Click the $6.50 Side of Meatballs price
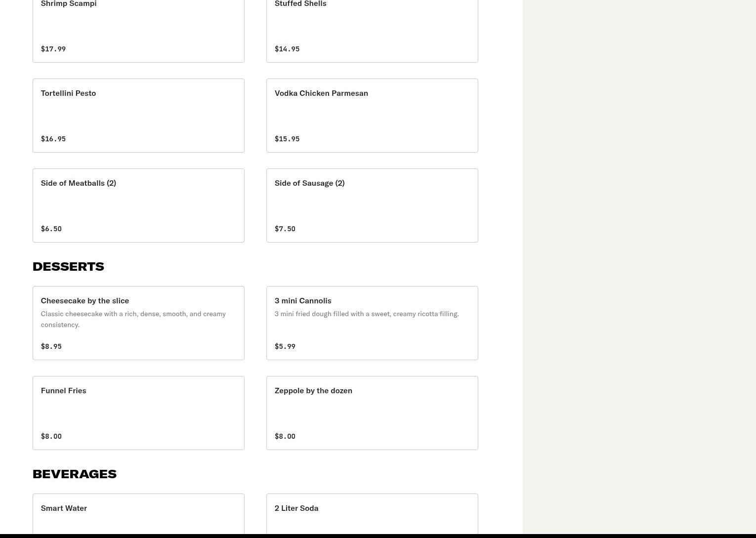 [51, 229]
